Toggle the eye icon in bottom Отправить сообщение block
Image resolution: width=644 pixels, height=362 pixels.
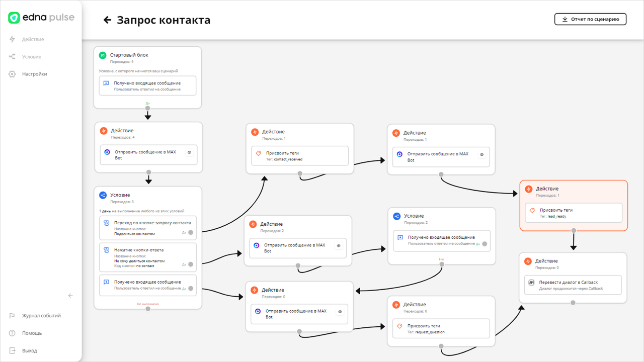coord(340,312)
